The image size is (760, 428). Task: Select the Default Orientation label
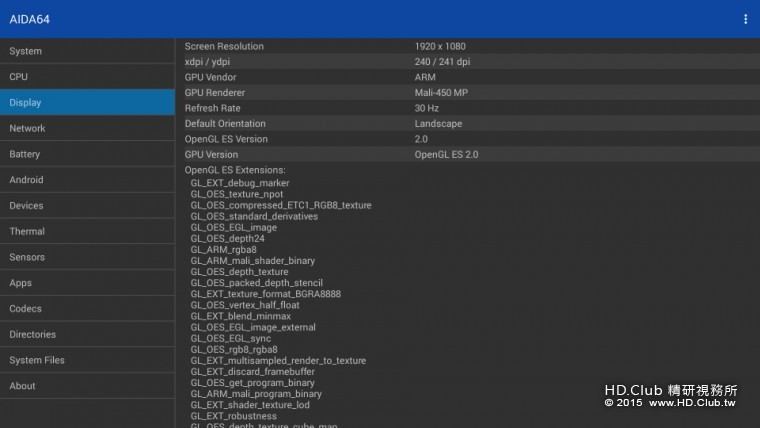pyautogui.click(x=225, y=124)
